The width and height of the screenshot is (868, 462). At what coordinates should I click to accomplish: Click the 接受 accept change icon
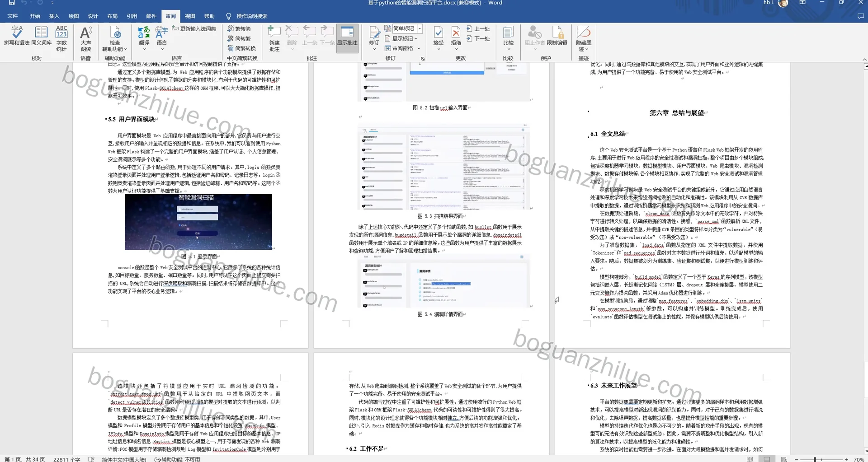point(439,32)
